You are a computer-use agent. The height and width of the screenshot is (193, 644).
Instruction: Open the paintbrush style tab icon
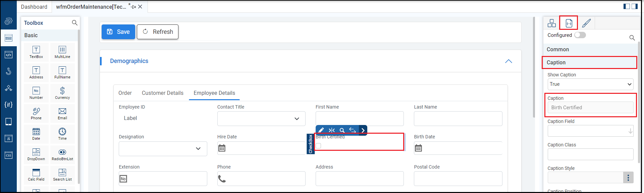pyautogui.click(x=586, y=23)
